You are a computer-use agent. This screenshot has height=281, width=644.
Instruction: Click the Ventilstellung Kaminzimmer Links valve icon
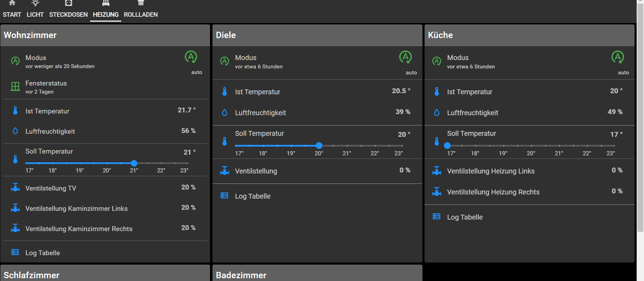[x=15, y=208]
